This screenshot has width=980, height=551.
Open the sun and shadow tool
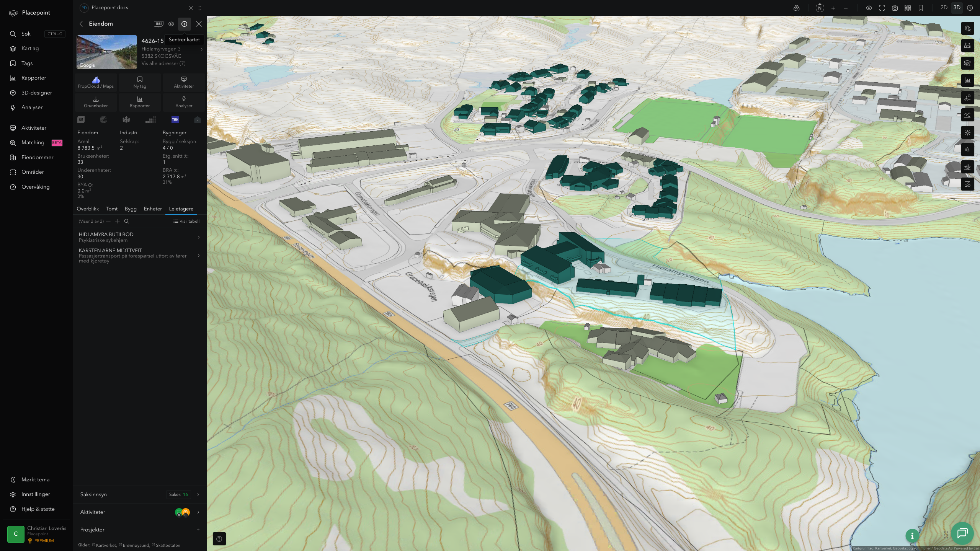click(968, 132)
